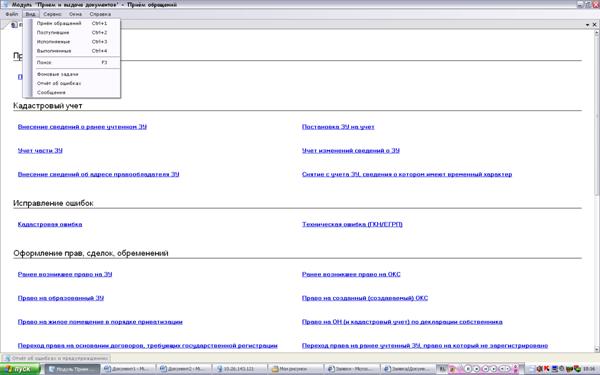Open link Постановка ЗУ на учет
600x375 pixels.
click(338, 127)
